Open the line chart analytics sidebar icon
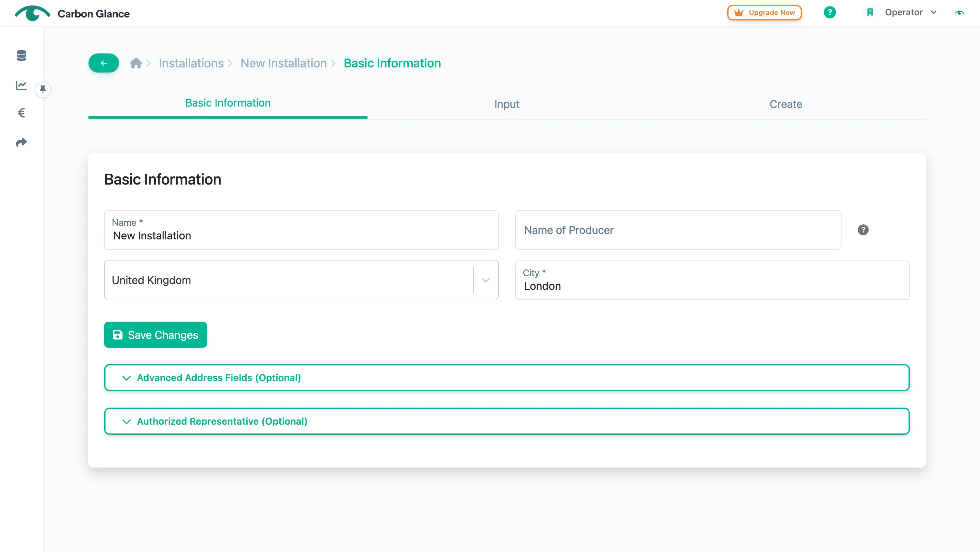The width and height of the screenshot is (980, 552). [x=21, y=85]
